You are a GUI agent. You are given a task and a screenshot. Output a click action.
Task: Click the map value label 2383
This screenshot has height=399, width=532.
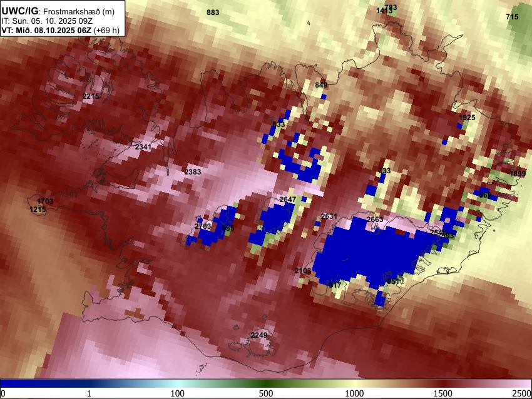(193, 172)
